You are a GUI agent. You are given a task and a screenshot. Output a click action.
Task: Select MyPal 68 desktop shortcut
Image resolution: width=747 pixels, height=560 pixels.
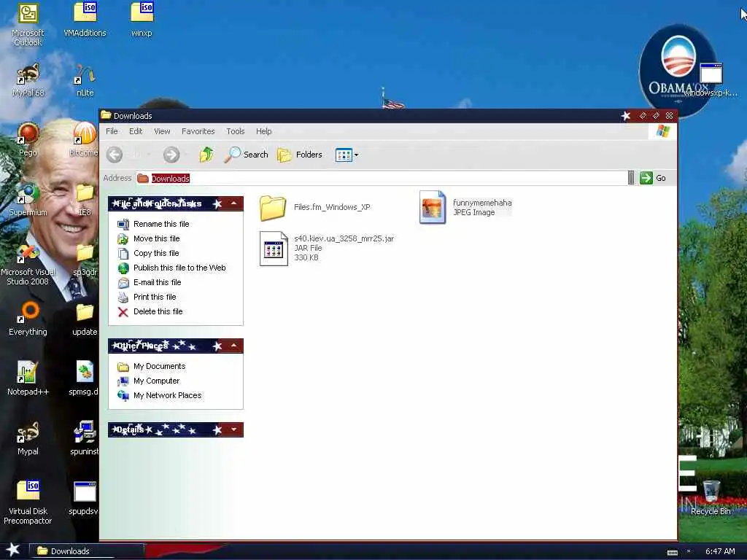(28, 80)
